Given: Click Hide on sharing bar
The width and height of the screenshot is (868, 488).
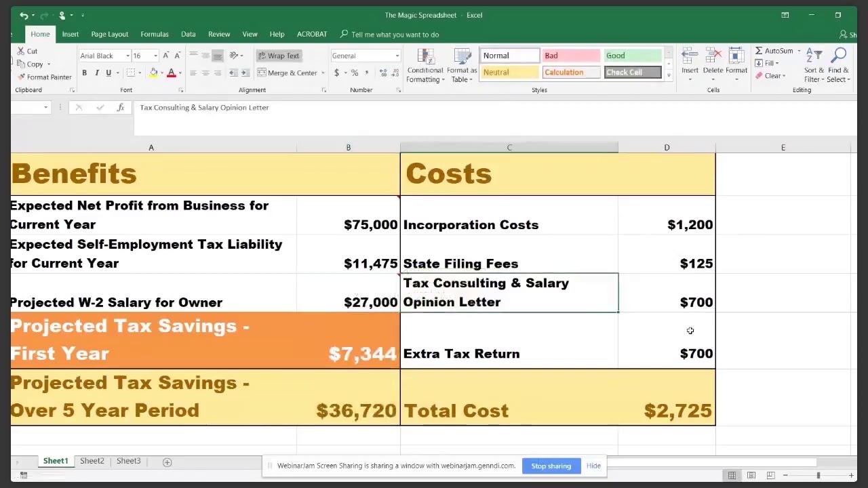Looking at the screenshot, I should pos(593,466).
